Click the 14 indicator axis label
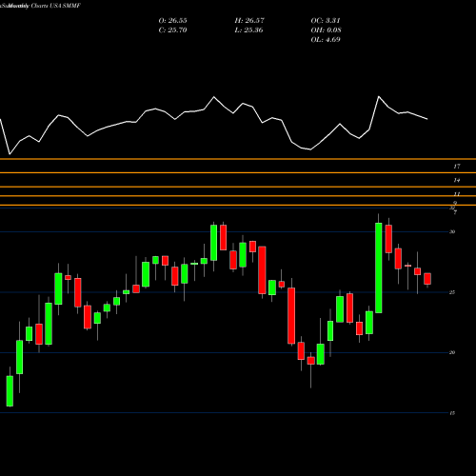476x476 pixels. [457, 180]
